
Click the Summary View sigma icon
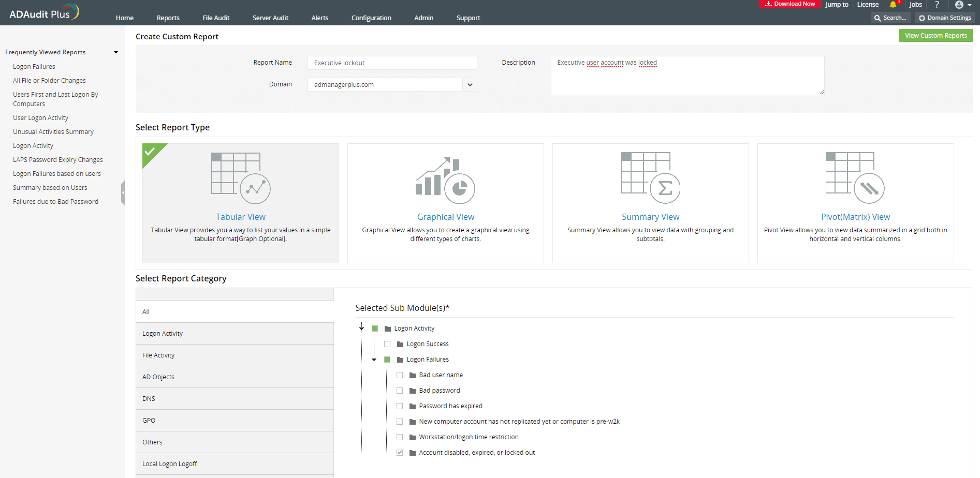pos(651,178)
